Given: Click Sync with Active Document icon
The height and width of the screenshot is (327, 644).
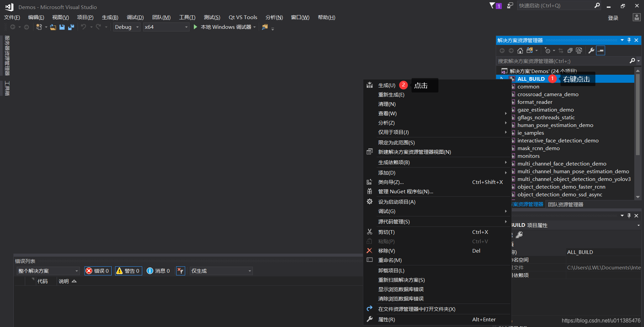Looking at the screenshot, I should (x=561, y=51).
